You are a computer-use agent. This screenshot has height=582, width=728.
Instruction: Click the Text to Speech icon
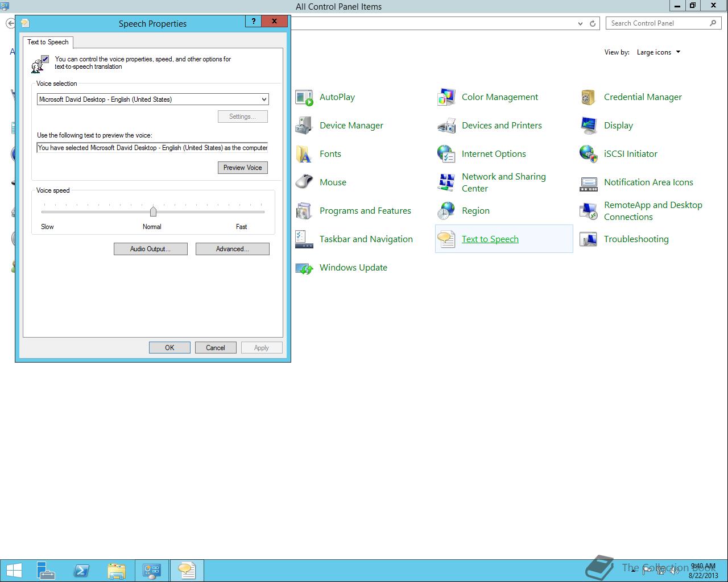[x=446, y=239]
